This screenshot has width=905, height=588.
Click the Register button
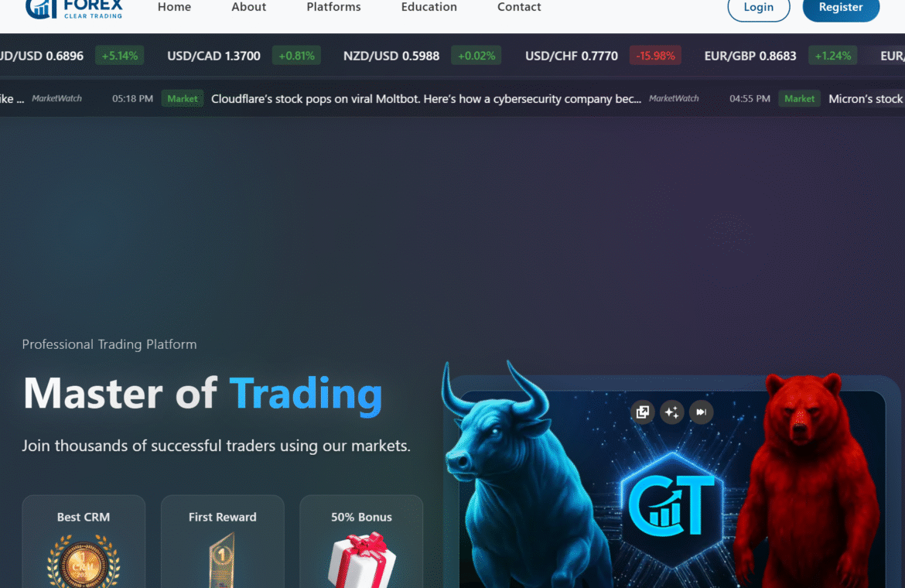tap(841, 8)
